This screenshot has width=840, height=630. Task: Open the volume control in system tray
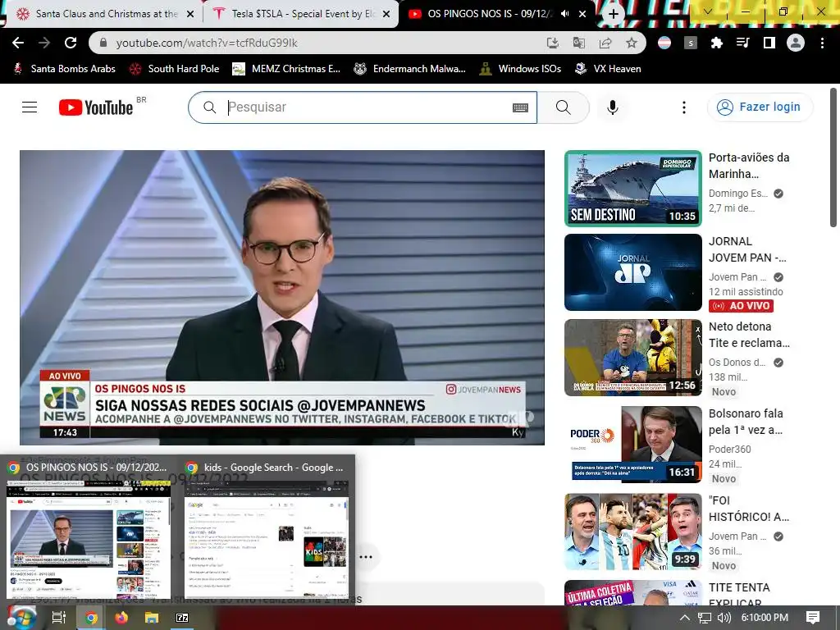pos(724,618)
